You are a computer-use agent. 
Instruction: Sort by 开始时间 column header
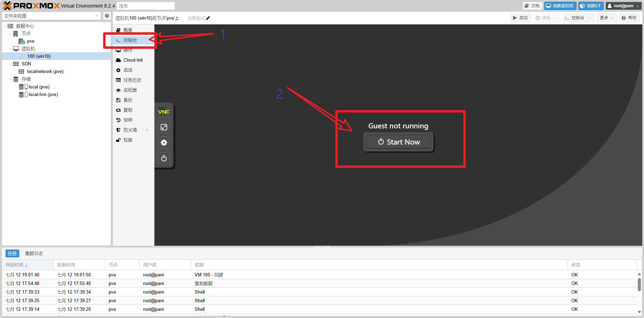[x=28, y=265]
